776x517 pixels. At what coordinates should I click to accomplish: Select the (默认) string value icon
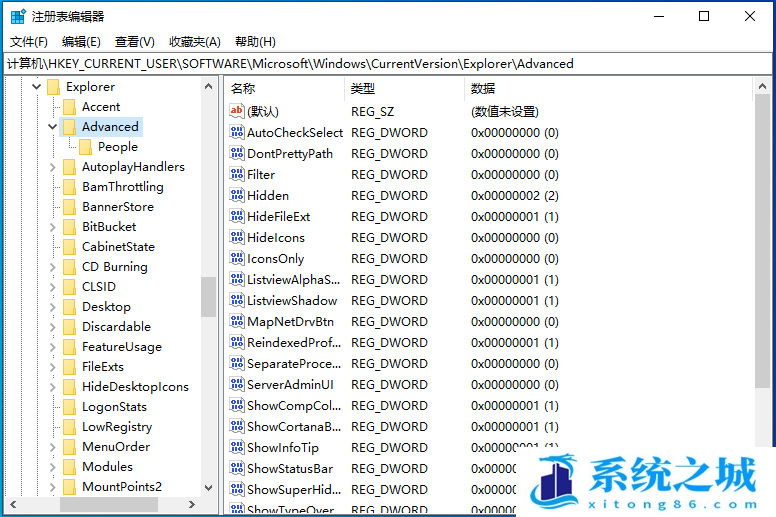237,111
